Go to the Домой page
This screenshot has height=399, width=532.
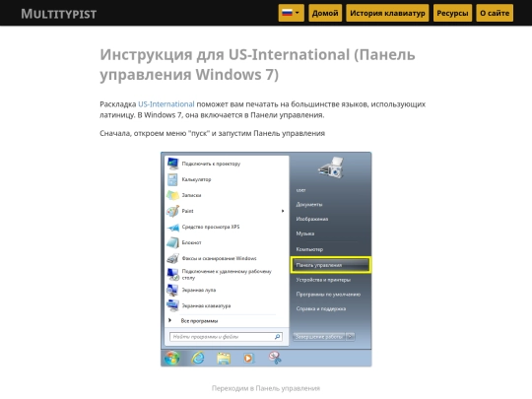click(325, 13)
